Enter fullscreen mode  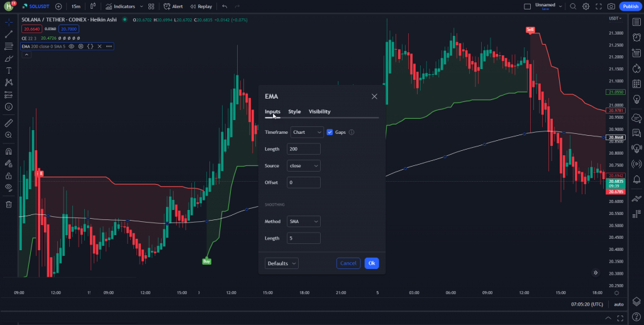(599, 6)
